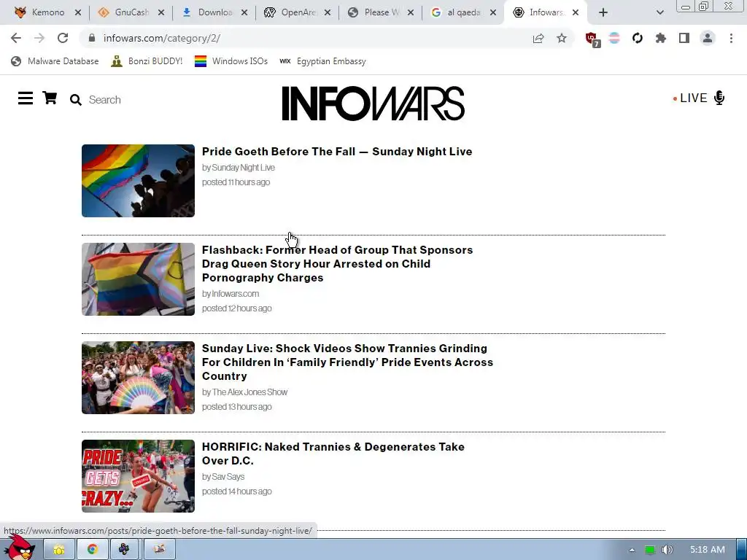Open the 'Flashback: Former Head of Group' headline
747x560 pixels.
337,264
